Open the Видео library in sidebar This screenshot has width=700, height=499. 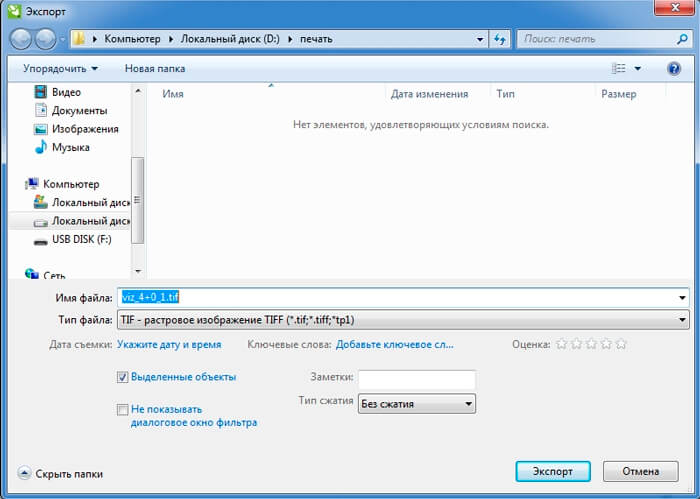66,92
